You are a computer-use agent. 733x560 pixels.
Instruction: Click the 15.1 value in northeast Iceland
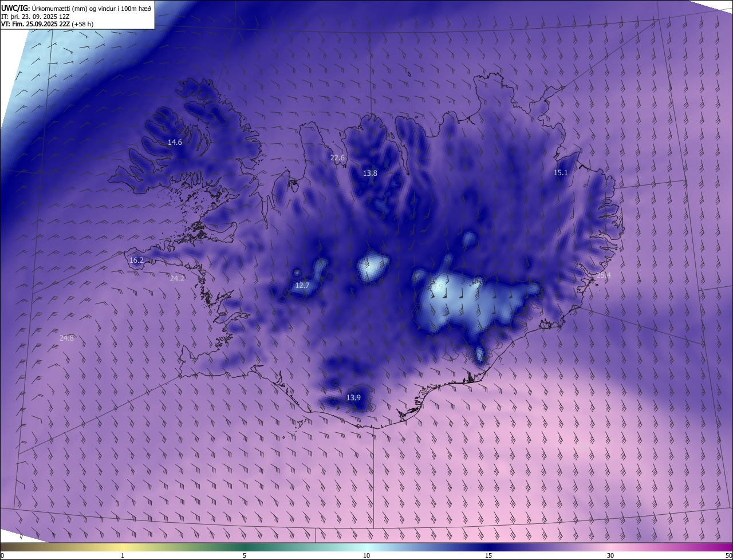click(x=561, y=173)
